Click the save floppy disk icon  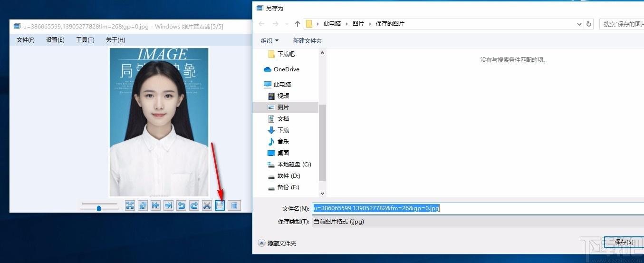[220, 205]
